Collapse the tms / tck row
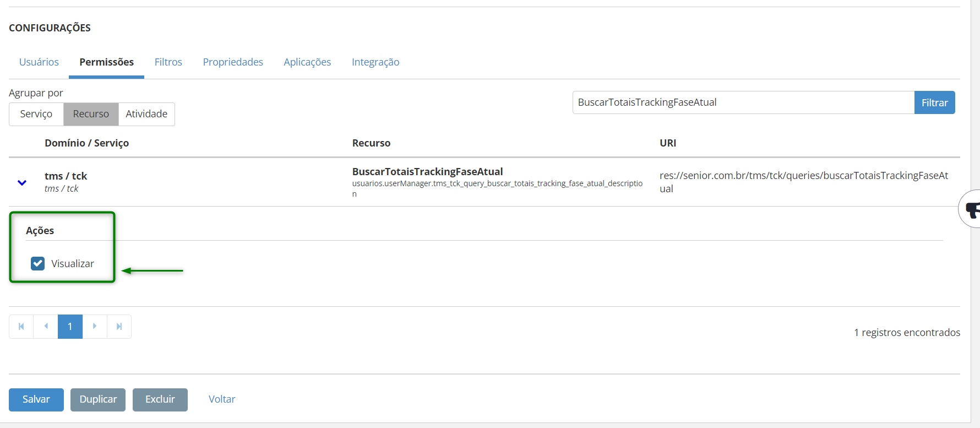This screenshot has height=428, width=980. (22, 182)
